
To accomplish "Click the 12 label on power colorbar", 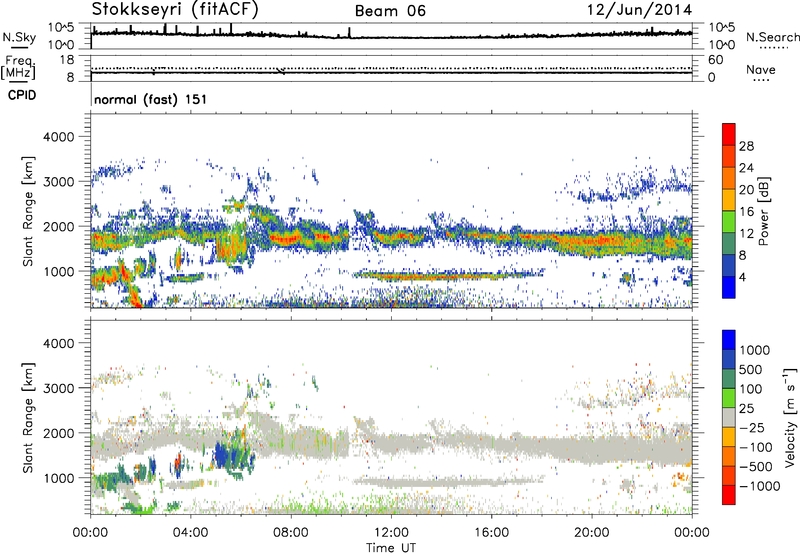I will tap(746, 234).
